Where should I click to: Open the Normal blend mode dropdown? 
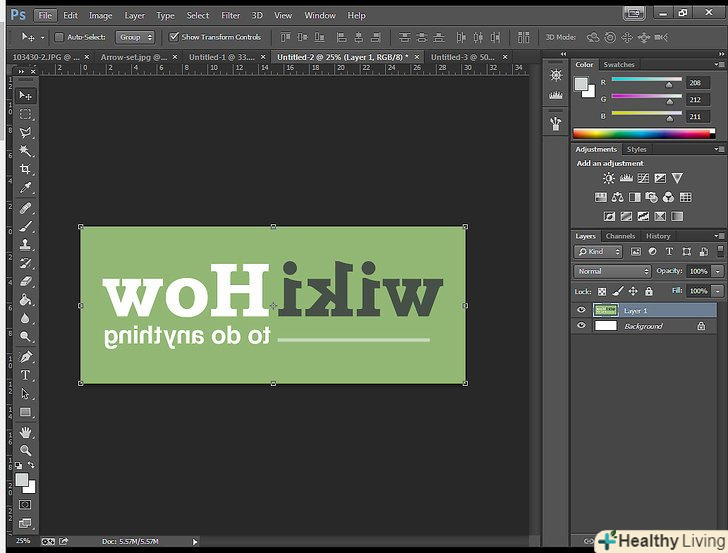(x=612, y=271)
